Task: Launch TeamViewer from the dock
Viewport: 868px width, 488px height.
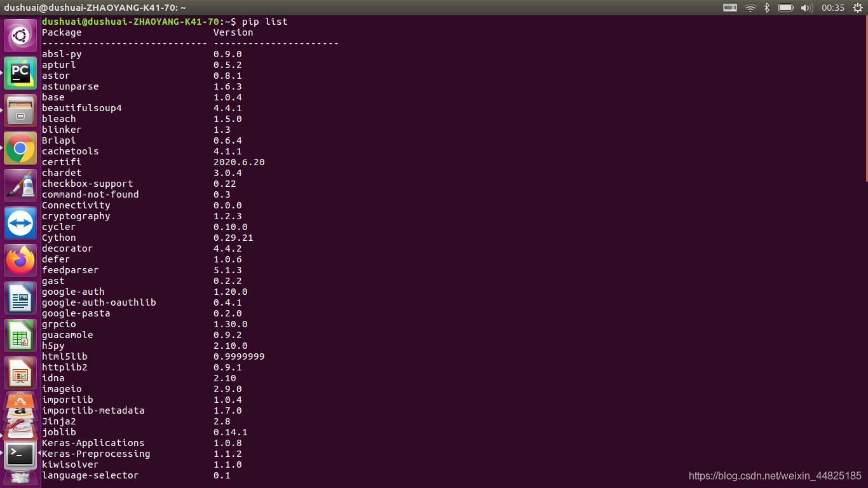Action: [20, 223]
